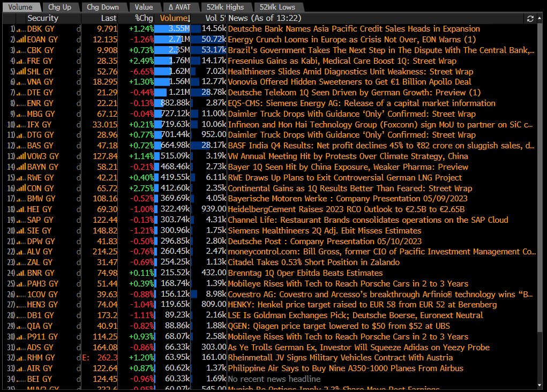This screenshot has width=547, height=392.
Task: Select the DTG GY security ticker
Action: tap(40, 135)
